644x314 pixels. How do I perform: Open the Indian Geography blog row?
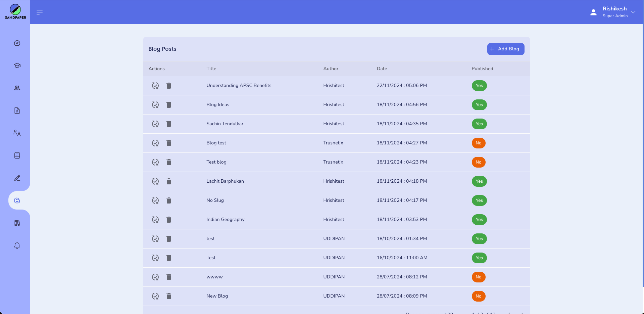click(225, 219)
